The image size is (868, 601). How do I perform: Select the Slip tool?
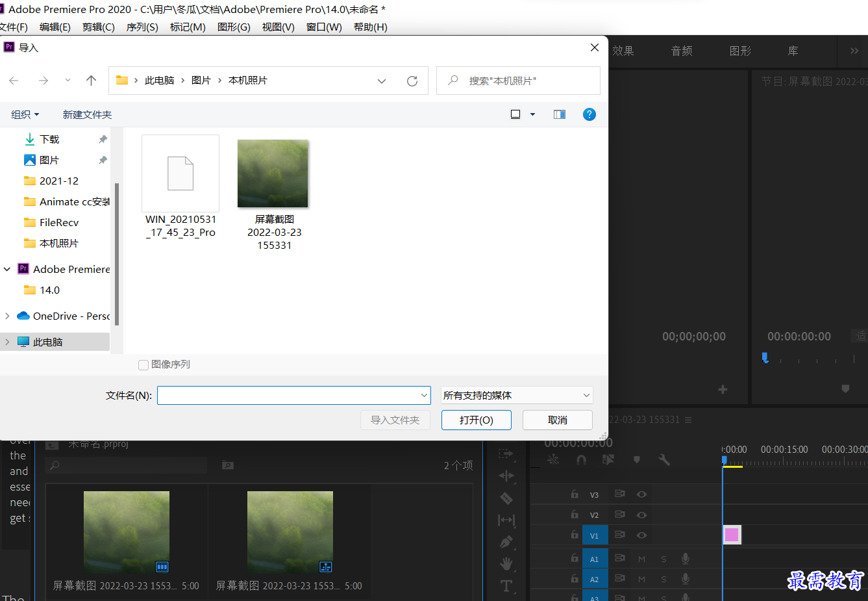point(506,520)
